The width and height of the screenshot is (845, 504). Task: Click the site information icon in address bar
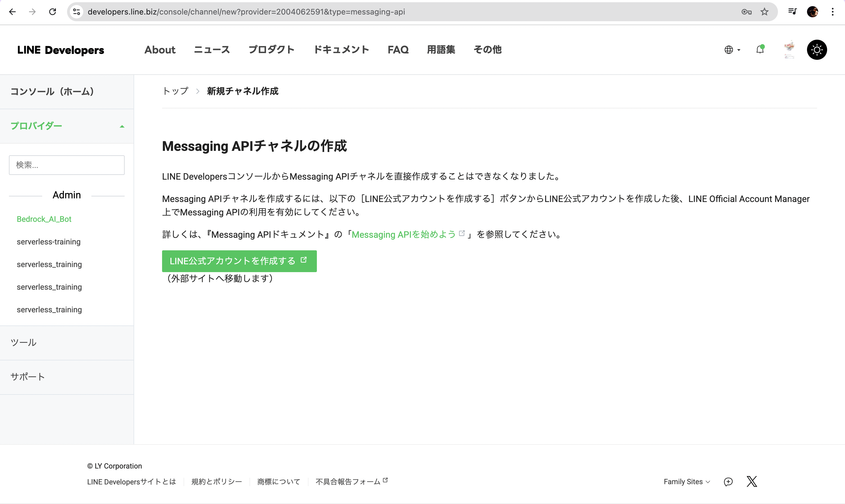(76, 12)
